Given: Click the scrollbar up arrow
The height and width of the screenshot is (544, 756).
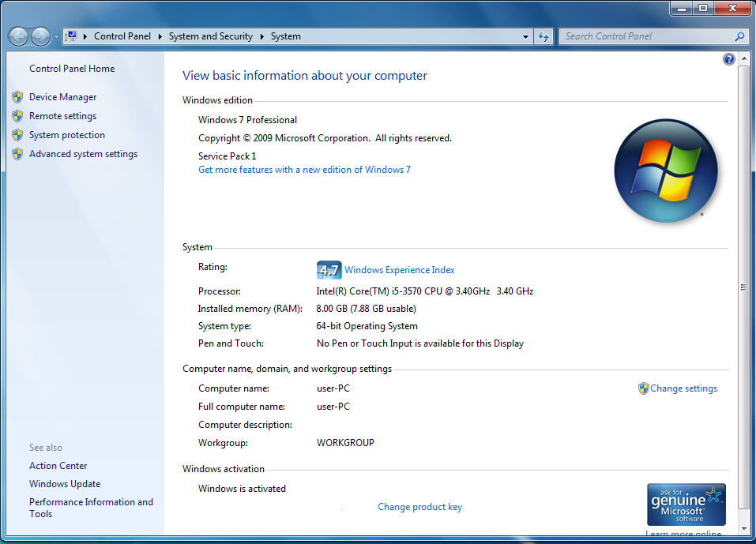Looking at the screenshot, I should (x=744, y=58).
